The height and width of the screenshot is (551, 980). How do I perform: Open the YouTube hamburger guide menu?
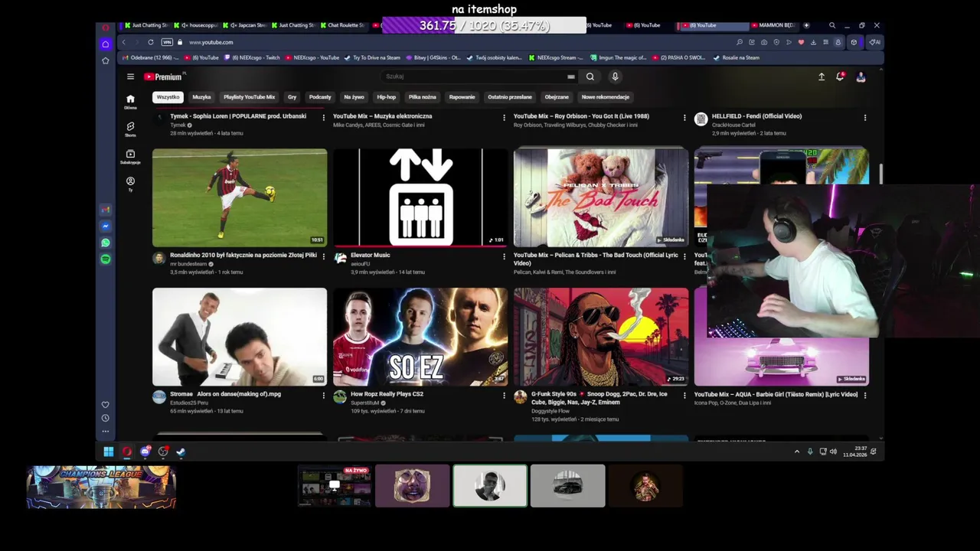(x=130, y=77)
